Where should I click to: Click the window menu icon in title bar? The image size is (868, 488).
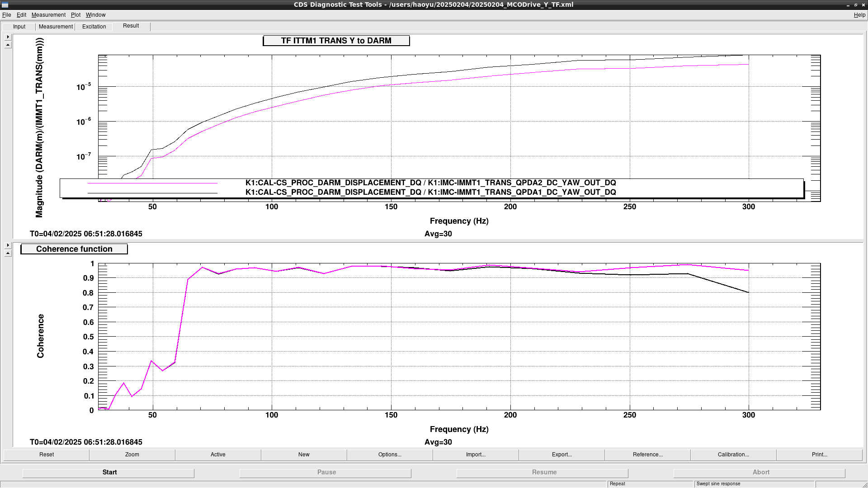coord(5,5)
